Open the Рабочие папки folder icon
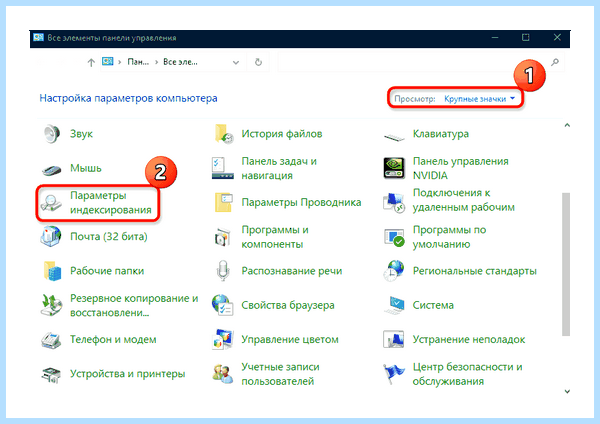 52,271
